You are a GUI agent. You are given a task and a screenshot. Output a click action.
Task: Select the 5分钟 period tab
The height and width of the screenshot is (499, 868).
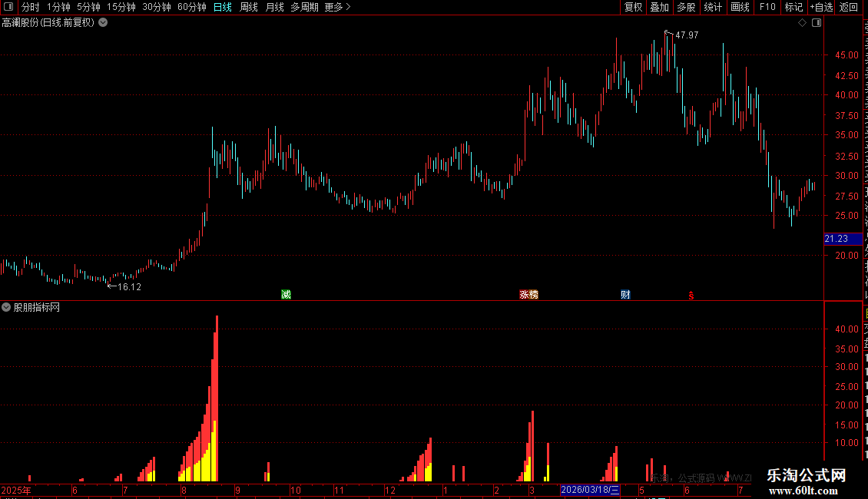click(x=88, y=7)
